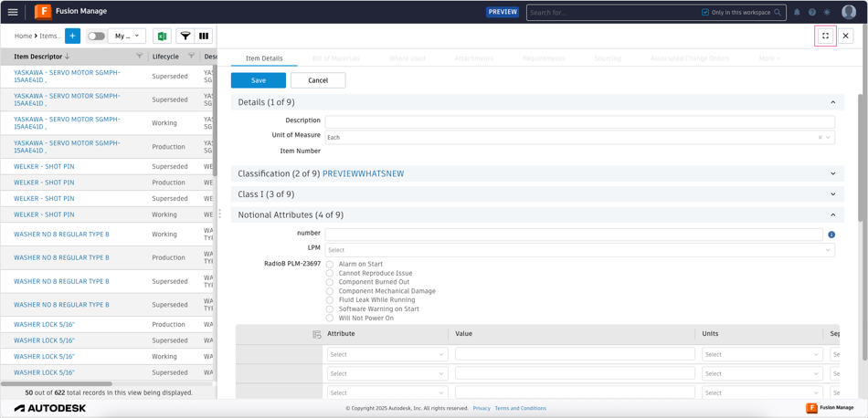The image size is (868, 418).
Task: Expand item panel to full screen
Action: pos(825,36)
